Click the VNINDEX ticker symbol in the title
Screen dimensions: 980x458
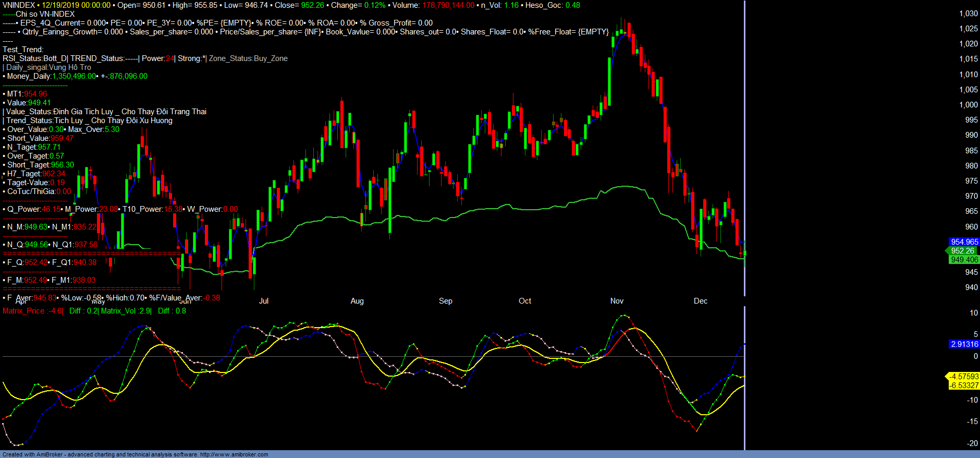(19, 5)
